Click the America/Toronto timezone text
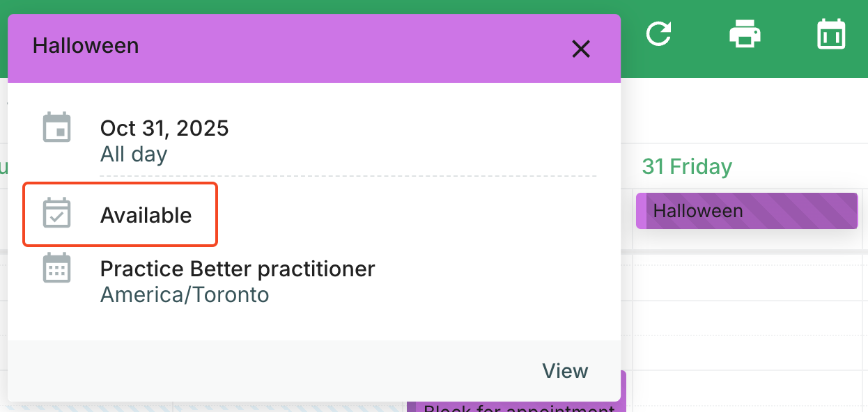 (x=185, y=295)
